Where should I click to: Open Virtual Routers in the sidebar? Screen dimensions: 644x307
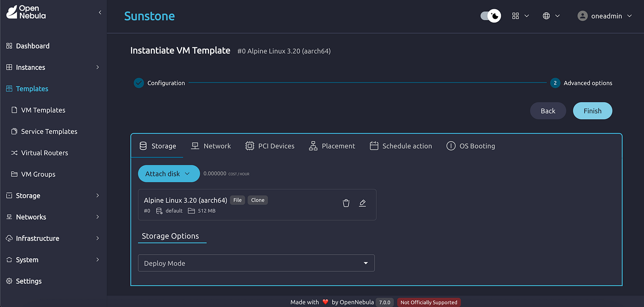[x=45, y=153]
